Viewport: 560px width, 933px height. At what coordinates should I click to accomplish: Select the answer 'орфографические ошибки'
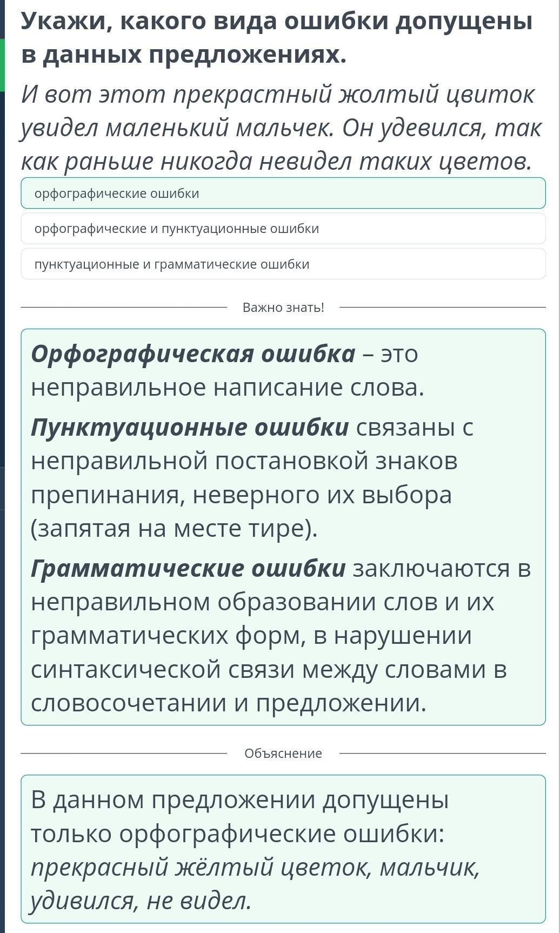(x=283, y=193)
